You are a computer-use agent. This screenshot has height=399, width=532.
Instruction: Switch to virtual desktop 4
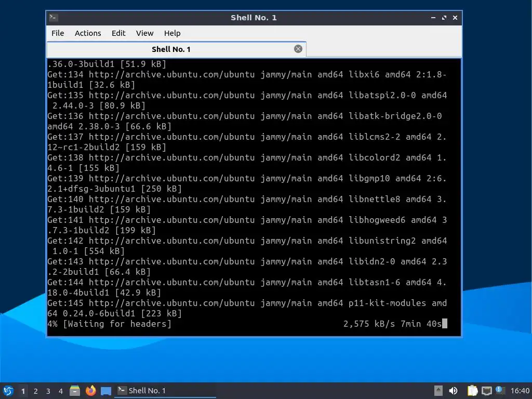[x=61, y=391]
